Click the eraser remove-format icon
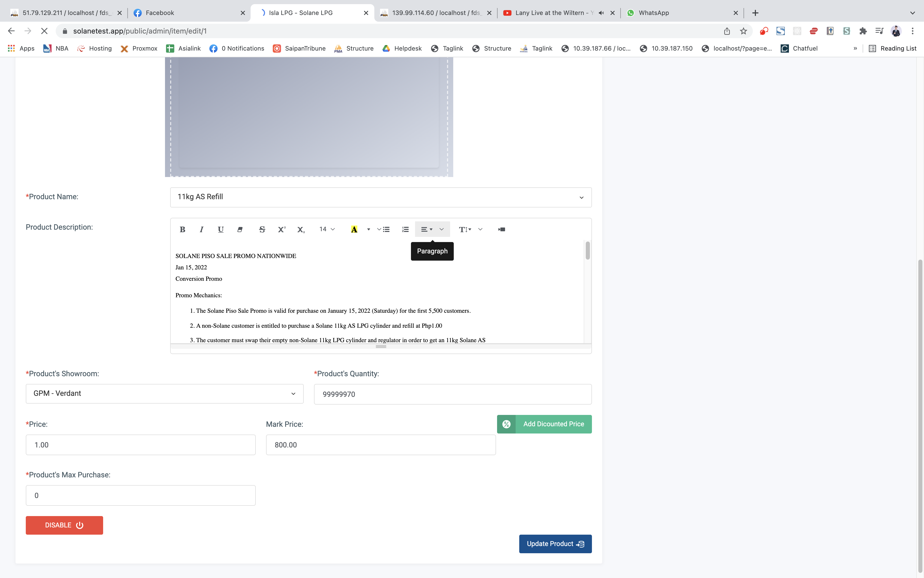The width and height of the screenshot is (924, 578). click(x=240, y=229)
